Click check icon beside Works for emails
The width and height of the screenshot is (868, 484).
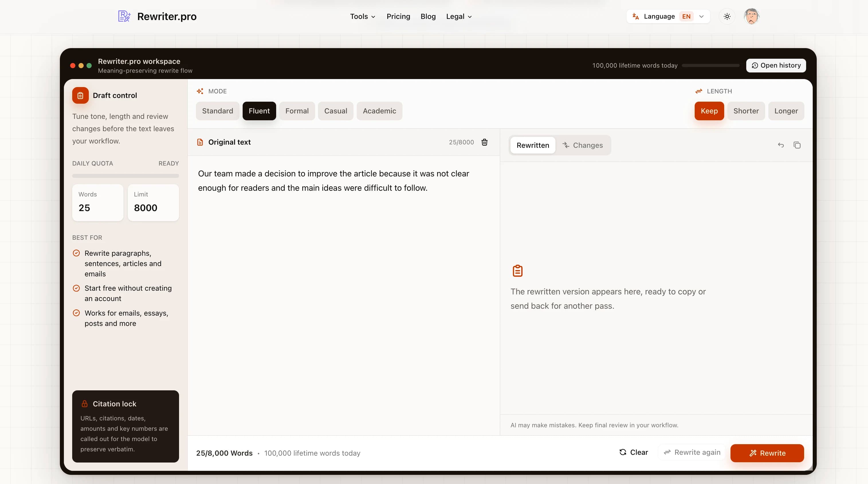point(76,313)
